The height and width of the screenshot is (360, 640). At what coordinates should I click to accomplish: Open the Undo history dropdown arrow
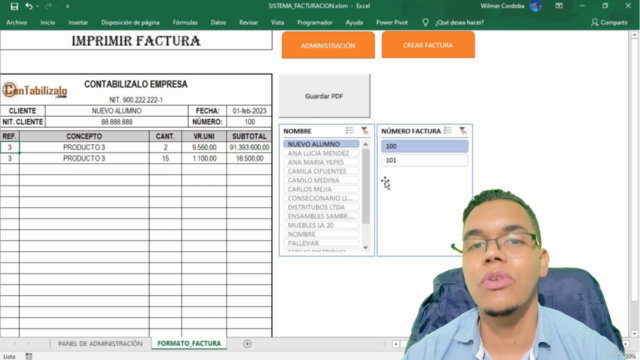[x=38, y=7]
